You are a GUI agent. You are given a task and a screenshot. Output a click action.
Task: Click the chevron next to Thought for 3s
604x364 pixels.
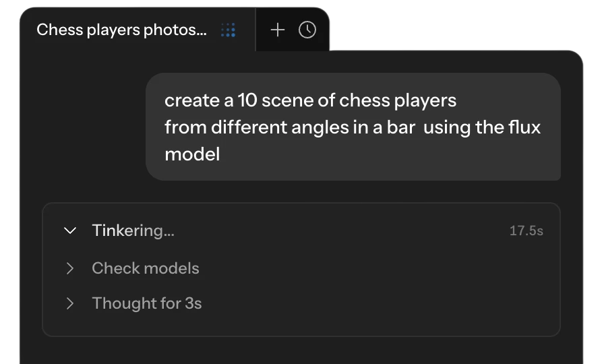tap(69, 303)
